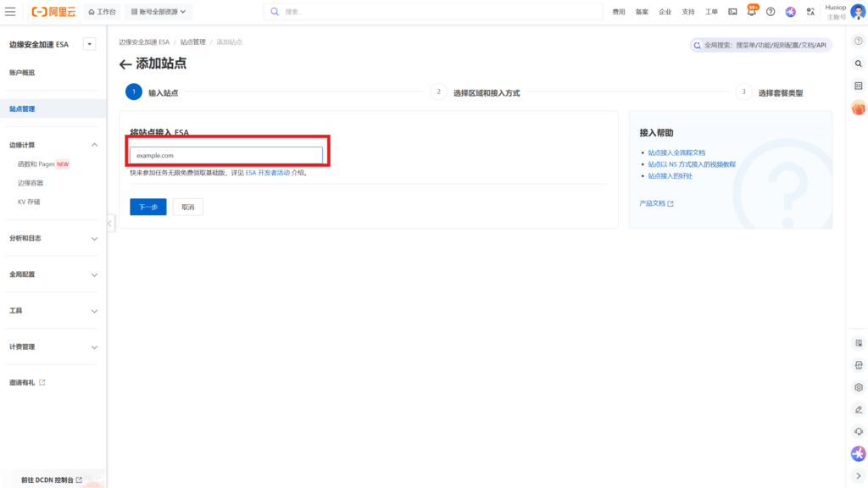
Task: Expand the 分析和日志 sidebar section
Action: [x=53, y=239]
